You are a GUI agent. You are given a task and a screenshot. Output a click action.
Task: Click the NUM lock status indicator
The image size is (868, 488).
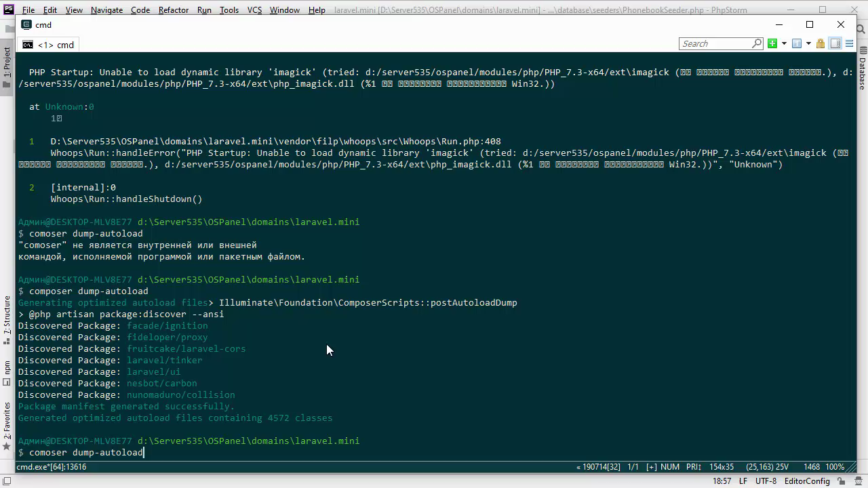point(670,467)
